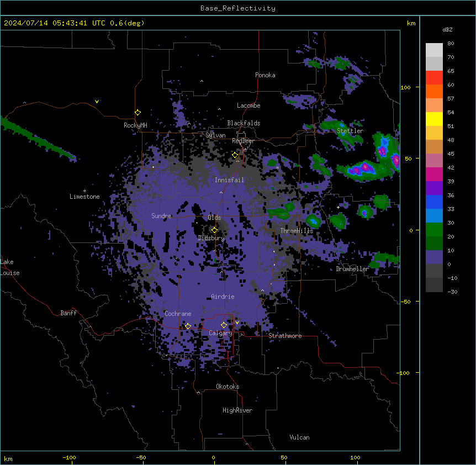
Task: Click the dBZ legend heading
Action: 447,29
